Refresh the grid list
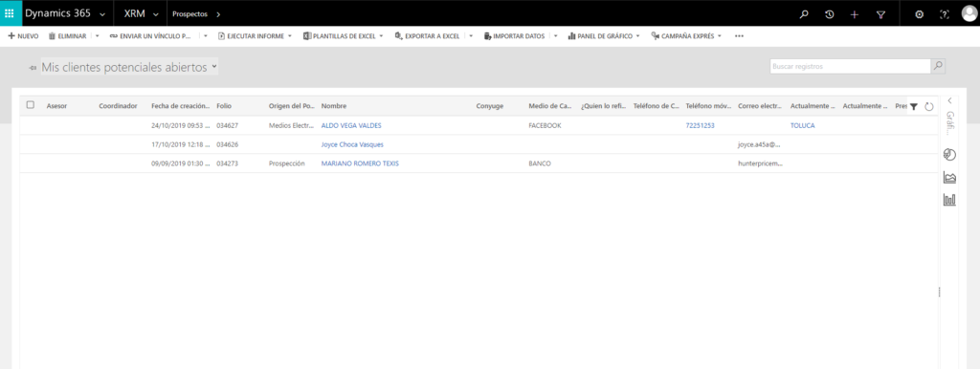Viewport: 980px width, 369px height. (x=928, y=107)
